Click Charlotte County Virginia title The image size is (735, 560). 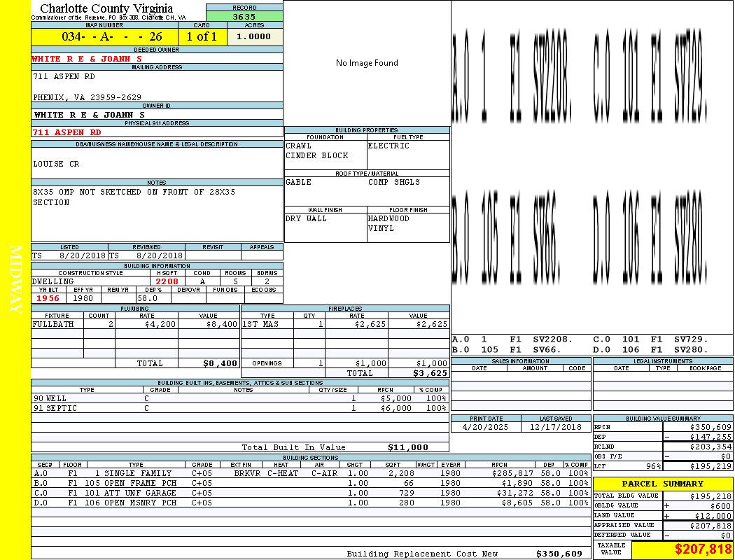pyautogui.click(x=106, y=8)
